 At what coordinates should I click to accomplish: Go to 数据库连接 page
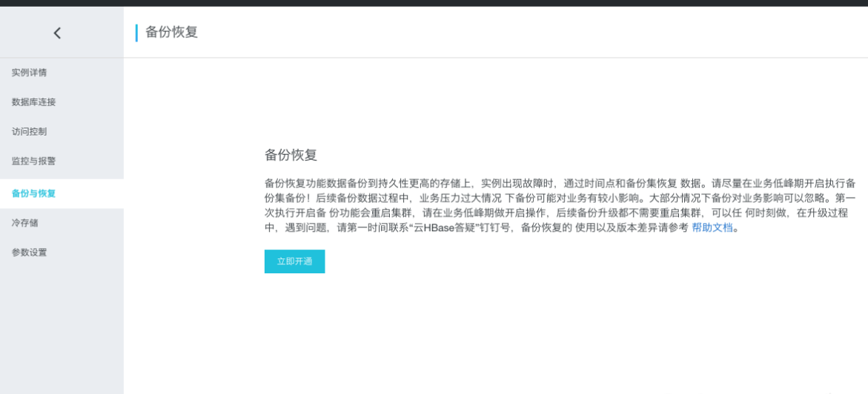tap(33, 102)
